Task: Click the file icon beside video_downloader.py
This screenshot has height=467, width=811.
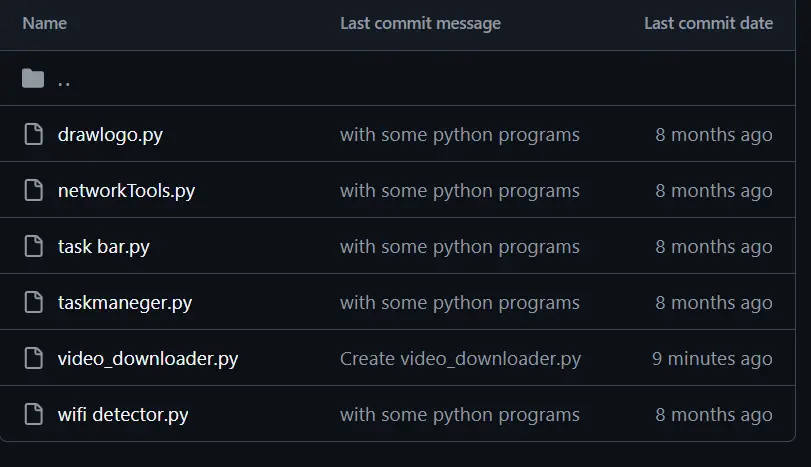Action: click(x=33, y=358)
